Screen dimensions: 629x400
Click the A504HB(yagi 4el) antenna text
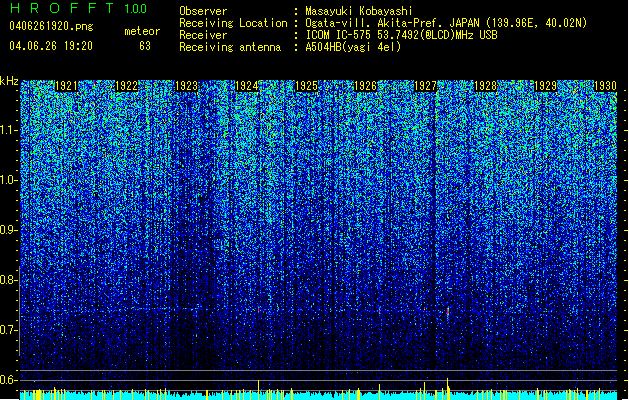click(353, 47)
